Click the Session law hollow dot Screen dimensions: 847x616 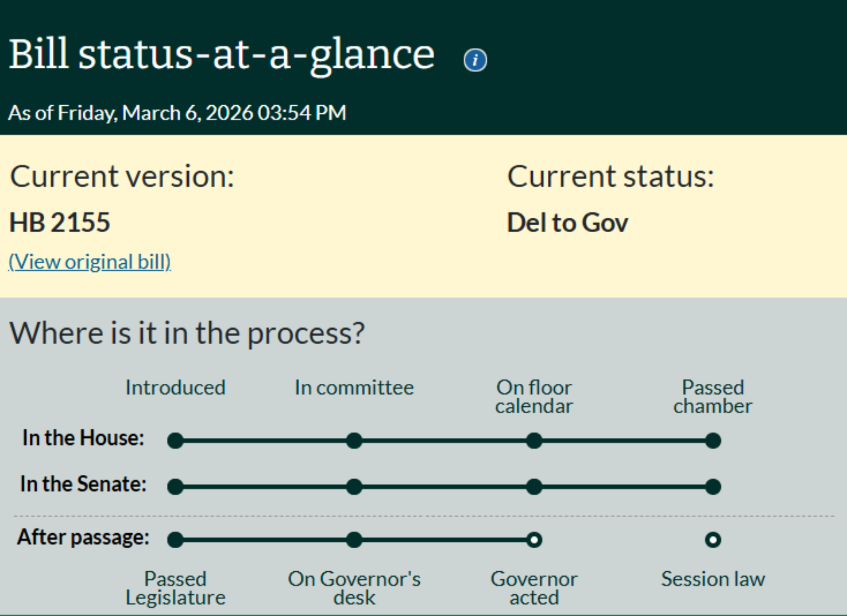click(x=712, y=540)
